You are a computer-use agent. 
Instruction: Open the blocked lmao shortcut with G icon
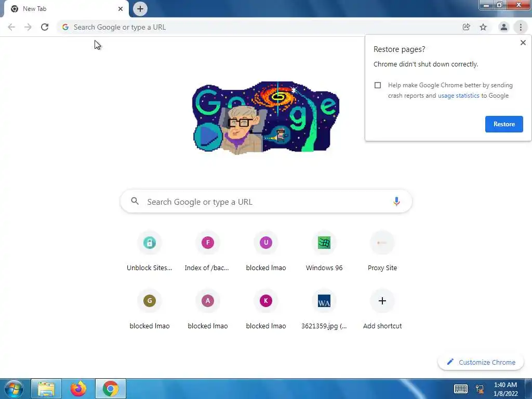click(150, 310)
